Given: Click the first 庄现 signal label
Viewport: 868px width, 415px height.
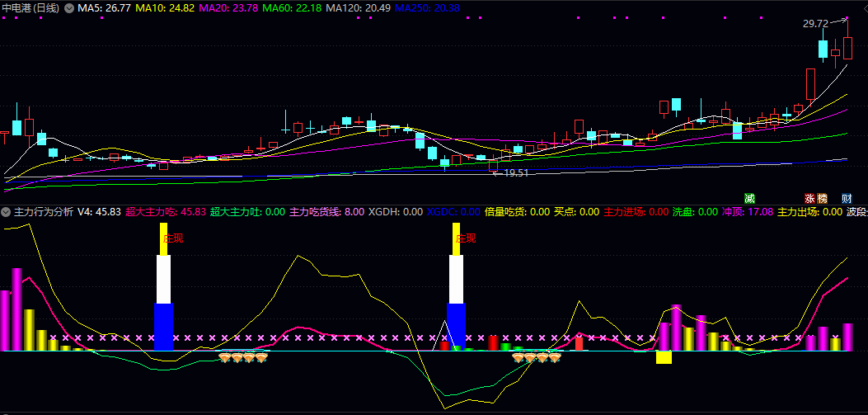Looking at the screenshot, I should pyautogui.click(x=172, y=238).
